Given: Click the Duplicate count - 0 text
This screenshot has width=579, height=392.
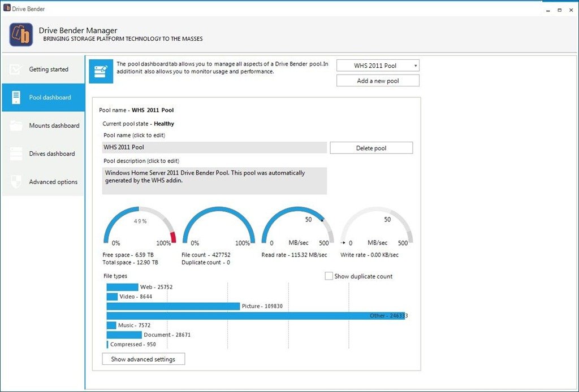Looking at the screenshot, I should (206, 263).
